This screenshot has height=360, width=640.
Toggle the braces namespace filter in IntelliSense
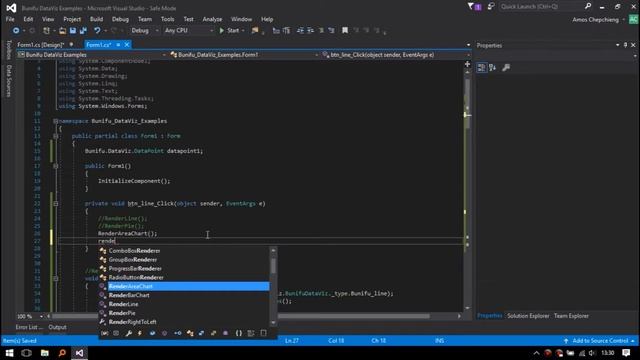(x=239, y=333)
